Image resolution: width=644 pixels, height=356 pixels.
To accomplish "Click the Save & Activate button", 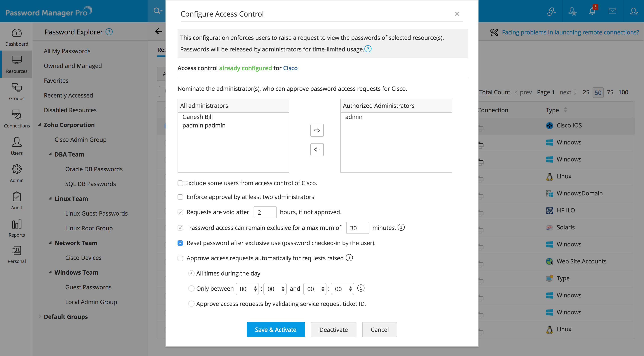I will (275, 329).
